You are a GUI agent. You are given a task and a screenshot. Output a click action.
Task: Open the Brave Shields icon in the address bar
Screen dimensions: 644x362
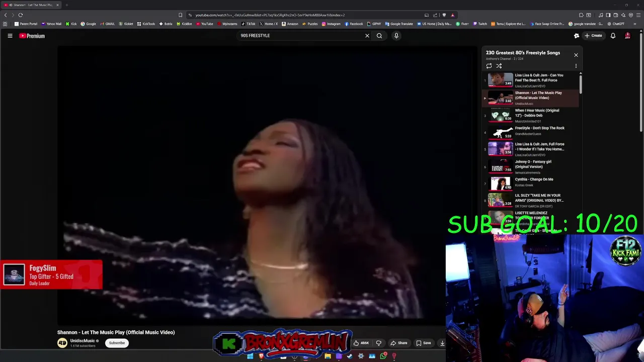pos(444,15)
